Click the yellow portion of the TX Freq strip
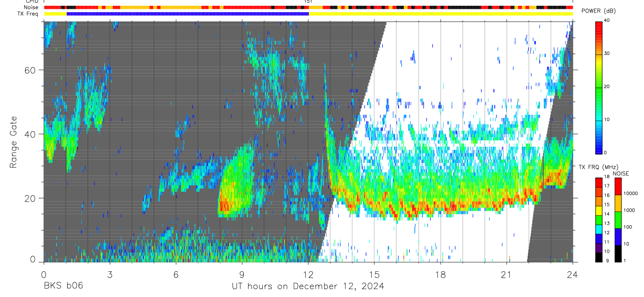Viewport: 644px width, 297px height. click(441, 14)
